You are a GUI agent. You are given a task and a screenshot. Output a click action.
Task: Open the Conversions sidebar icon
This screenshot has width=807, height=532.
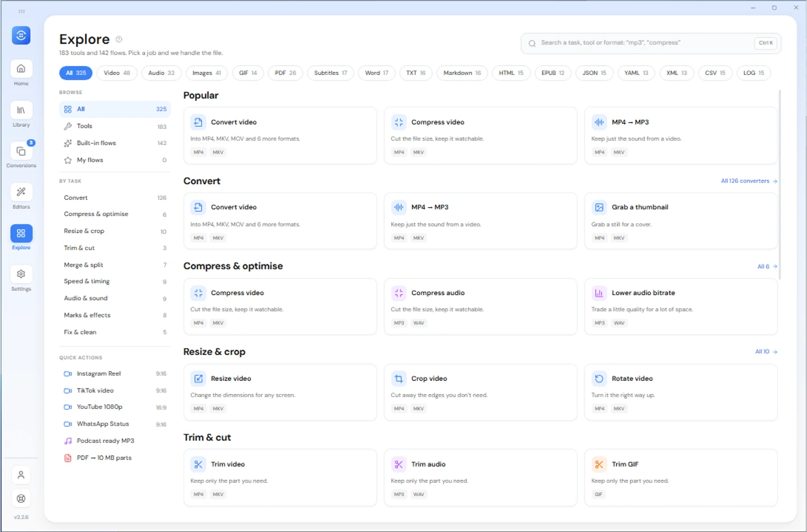click(x=21, y=151)
